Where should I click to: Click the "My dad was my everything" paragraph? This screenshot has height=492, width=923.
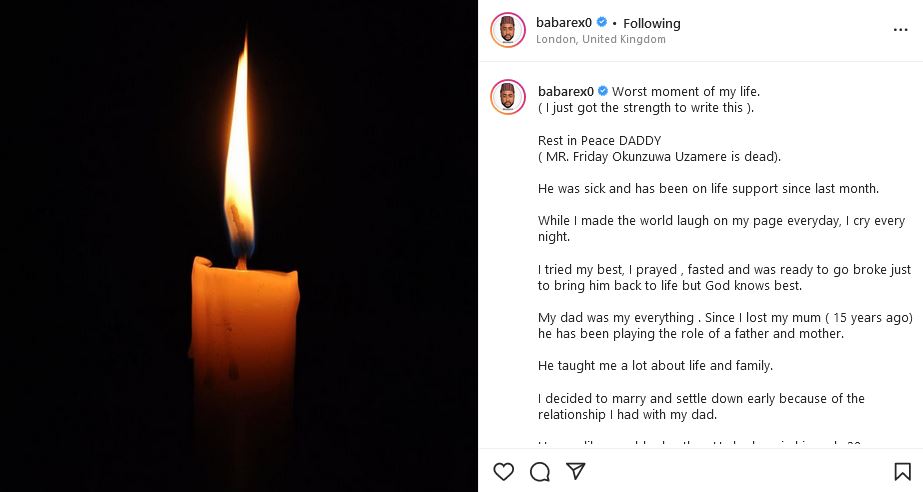point(724,325)
